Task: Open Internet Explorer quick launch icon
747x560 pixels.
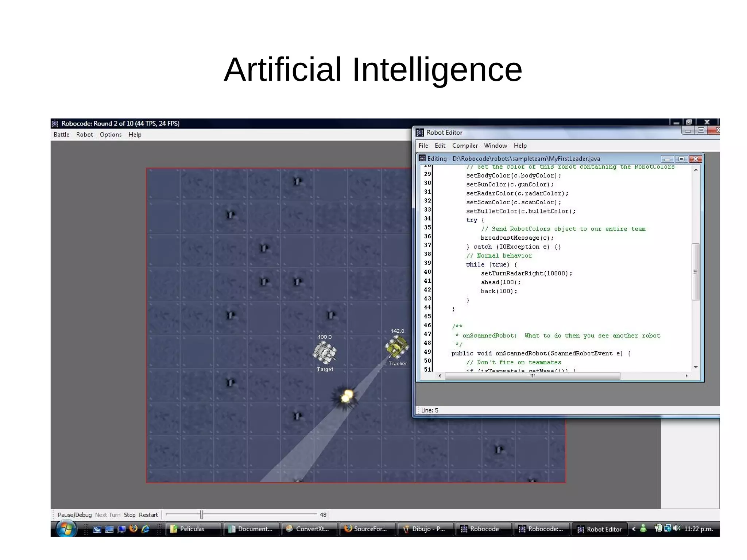Action: coord(146,529)
